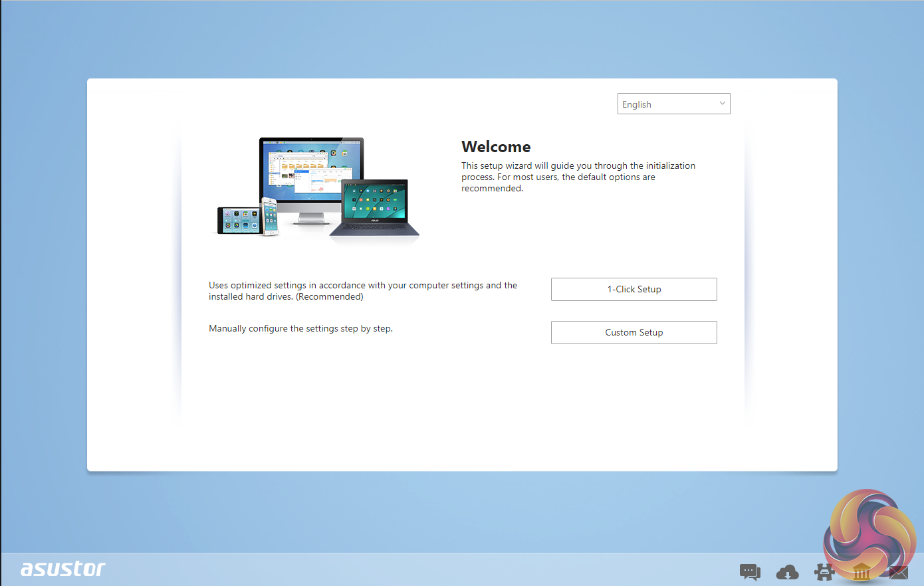Choose the Custom Setup button

[634, 332]
